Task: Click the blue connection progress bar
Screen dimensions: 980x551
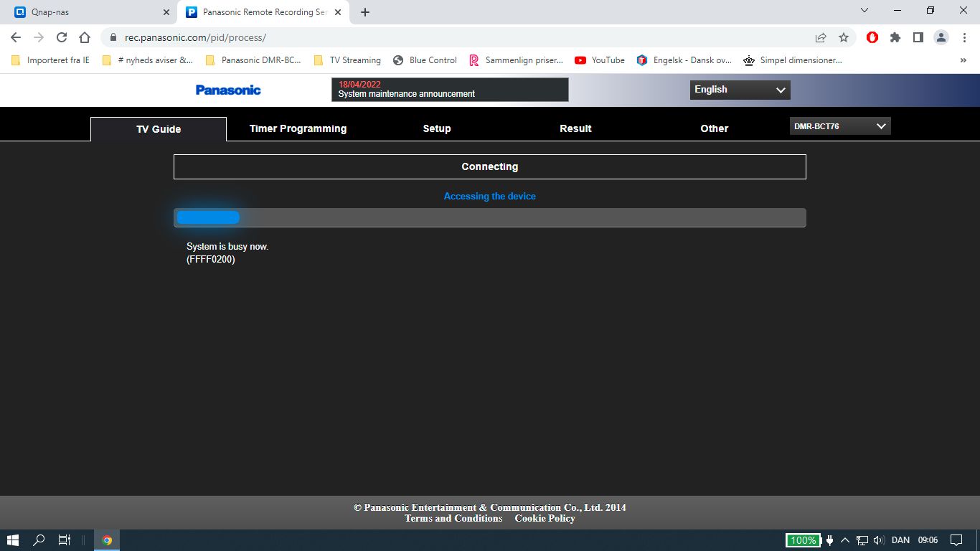Action: (208, 217)
